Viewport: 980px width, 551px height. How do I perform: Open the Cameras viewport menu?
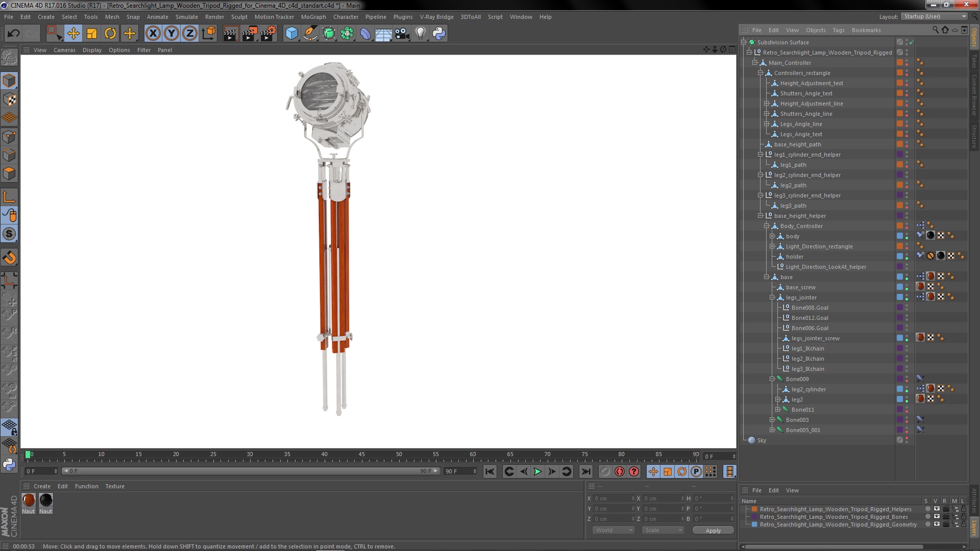click(x=64, y=50)
